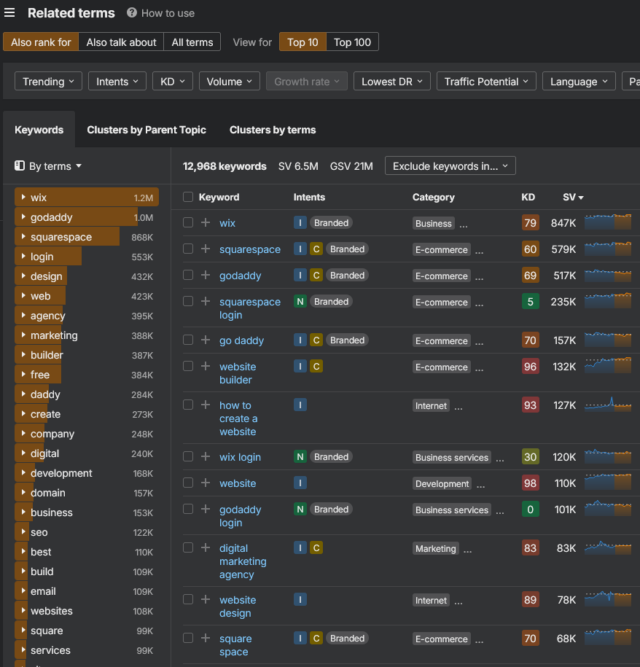Add godaddy keyword with plus icon
The height and width of the screenshot is (667, 640).
tap(205, 275)
